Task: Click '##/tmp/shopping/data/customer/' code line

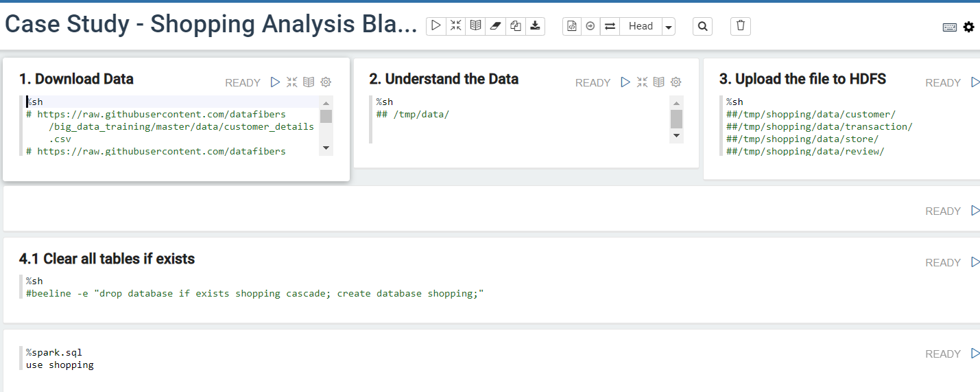Action: point(811,114)
